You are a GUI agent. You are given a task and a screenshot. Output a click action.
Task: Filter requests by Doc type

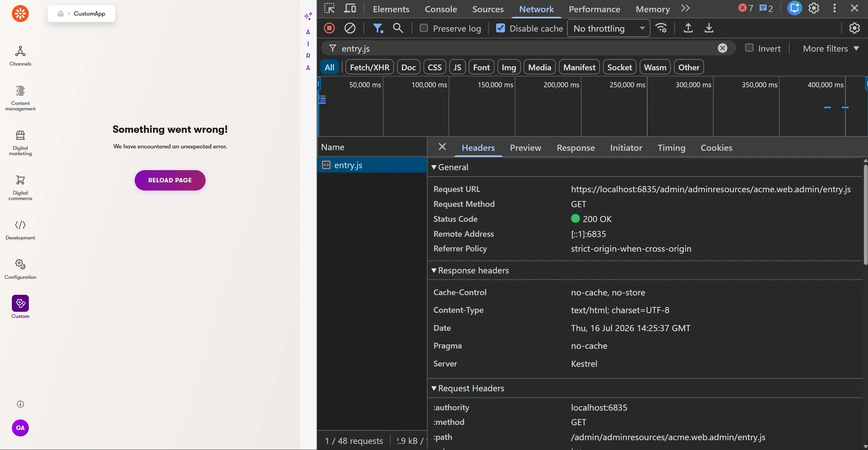(x=409, y=67)
